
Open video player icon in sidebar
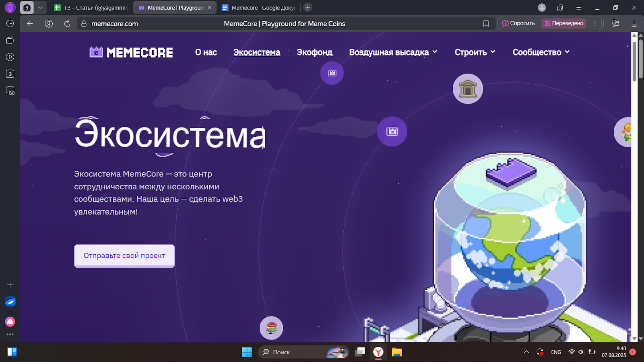[x=10, y=57]
